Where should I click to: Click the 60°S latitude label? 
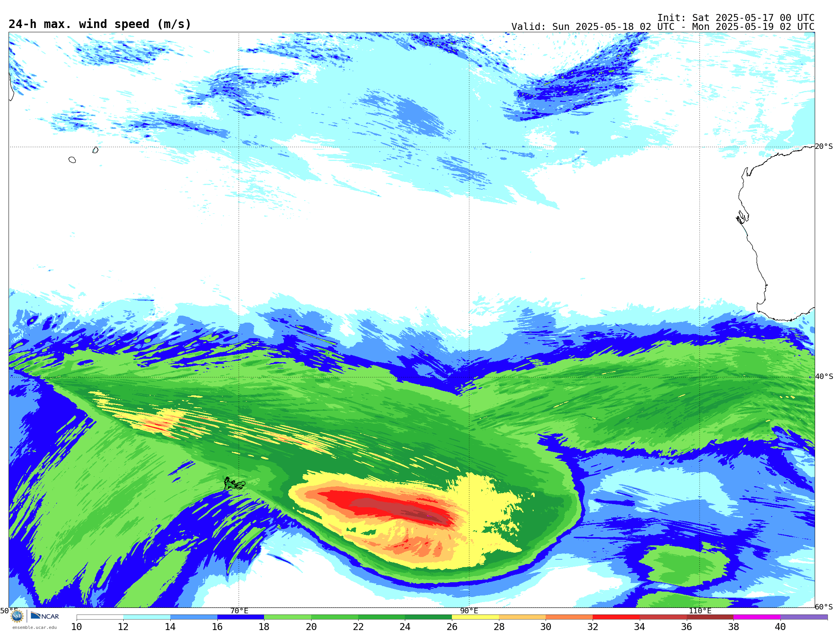[824, 607]
